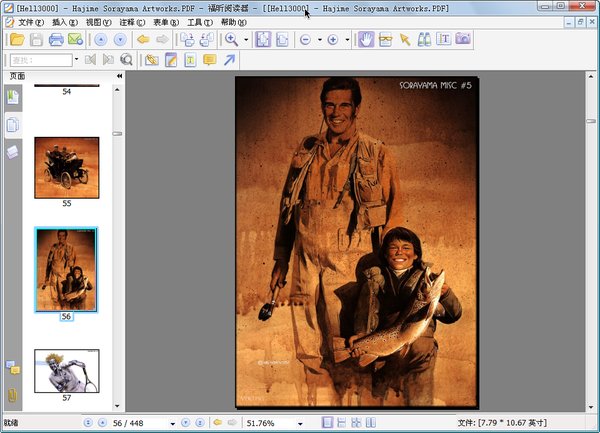Click the email envelope icon
Image resolution: width=600 pixels, height=433 pixels.
pos(75,40)
